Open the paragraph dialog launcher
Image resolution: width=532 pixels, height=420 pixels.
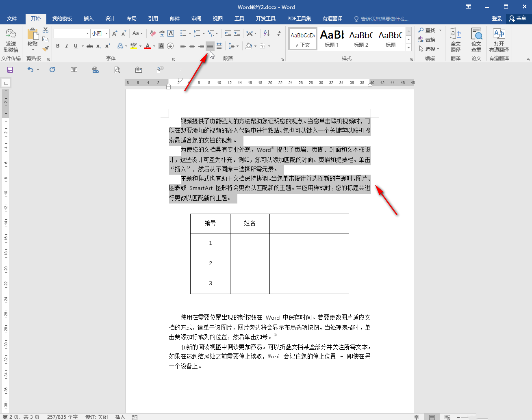(282, 59)
